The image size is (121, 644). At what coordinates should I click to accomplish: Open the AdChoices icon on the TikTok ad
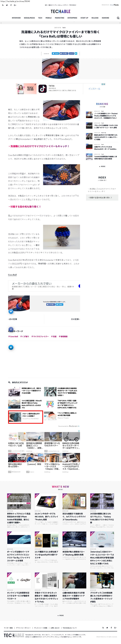(x=104, y=84)
